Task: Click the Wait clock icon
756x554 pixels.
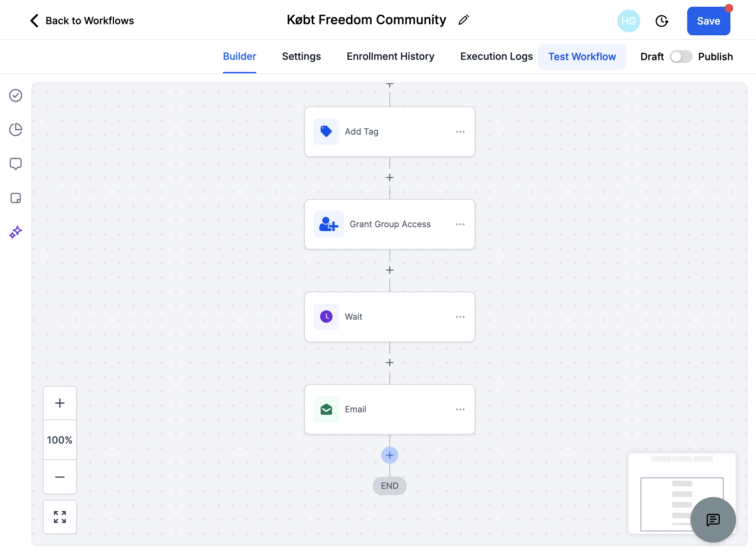Action: [326, 317]
